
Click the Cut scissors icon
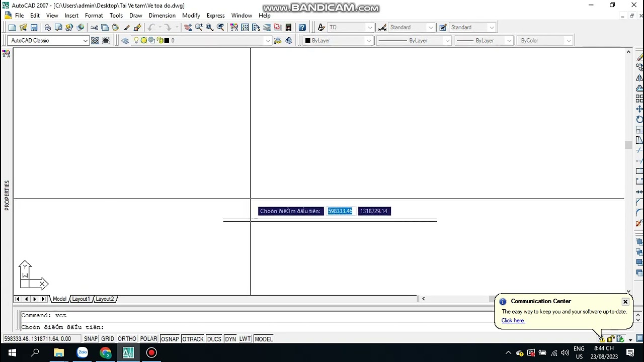click(x=94, y=27)
